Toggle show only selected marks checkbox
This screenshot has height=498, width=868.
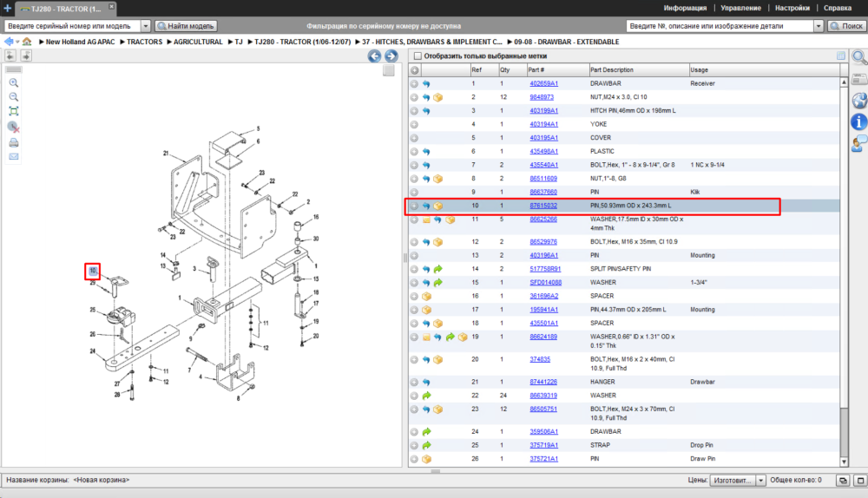tap(418, 56)
